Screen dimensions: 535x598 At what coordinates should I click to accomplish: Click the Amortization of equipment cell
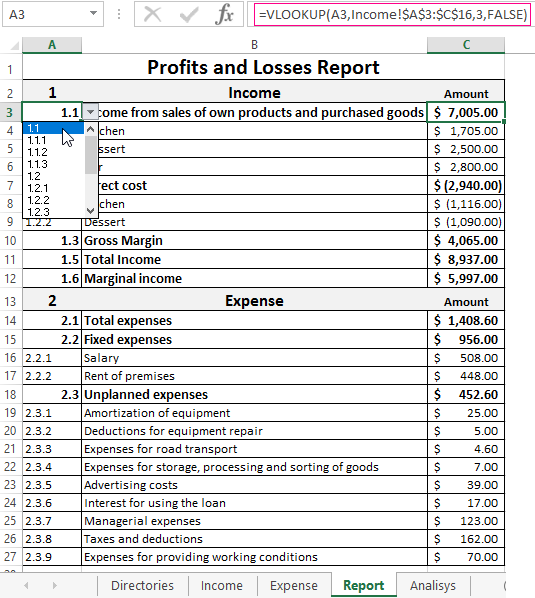254,413
